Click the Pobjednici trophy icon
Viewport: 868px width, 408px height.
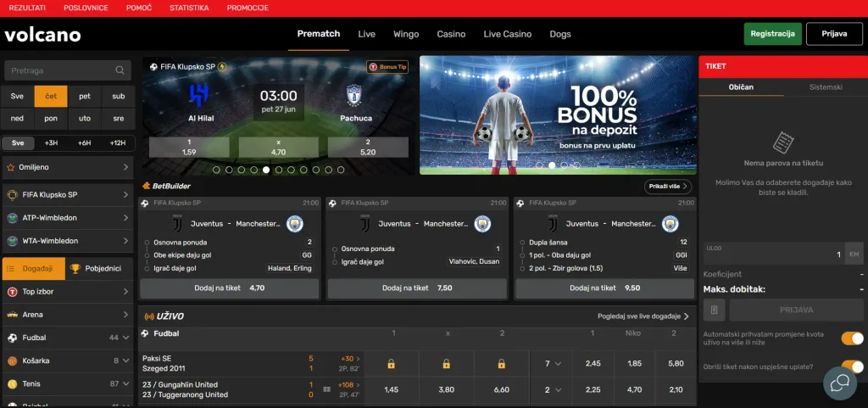tap(75, 269)
